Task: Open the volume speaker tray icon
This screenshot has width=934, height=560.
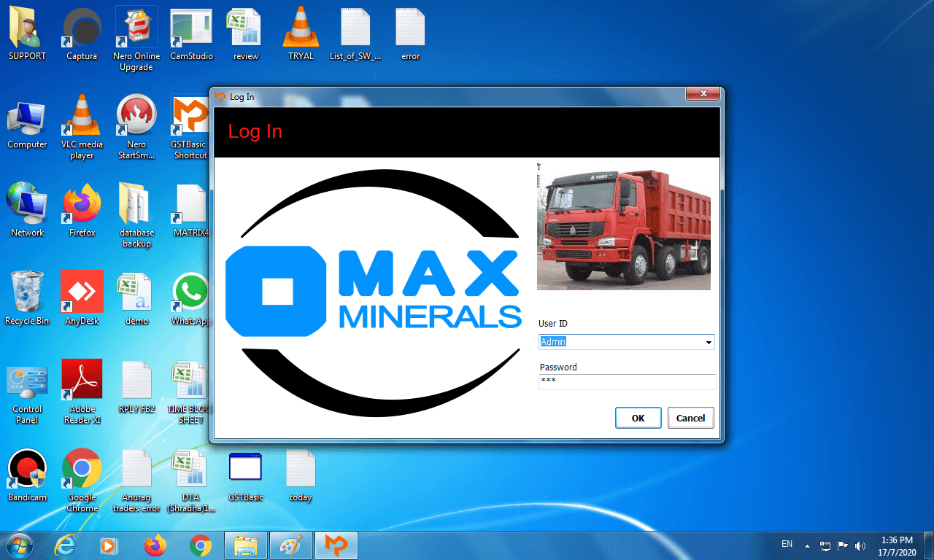Action: (860, 545)
